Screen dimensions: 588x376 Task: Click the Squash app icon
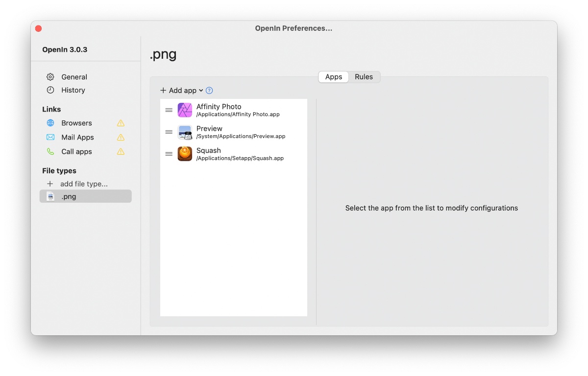[185, 154]
